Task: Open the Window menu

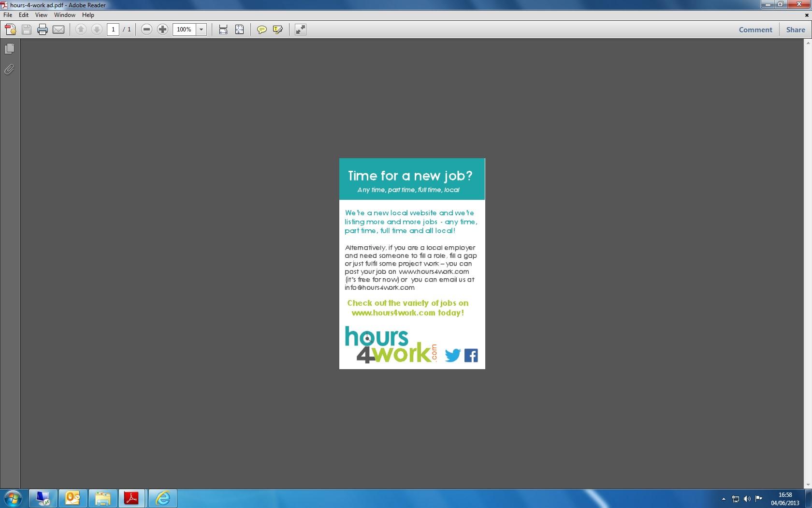Action: [65, 15]
